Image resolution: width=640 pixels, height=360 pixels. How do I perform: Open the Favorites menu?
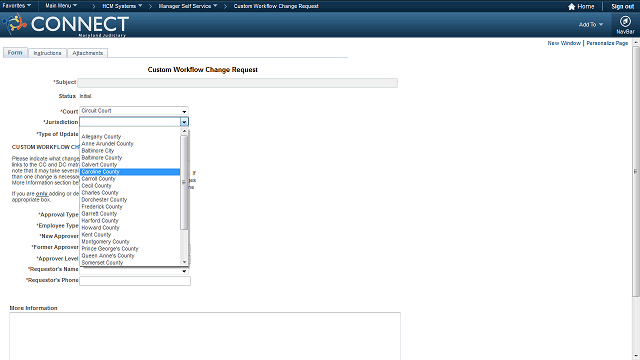(16, 6)
